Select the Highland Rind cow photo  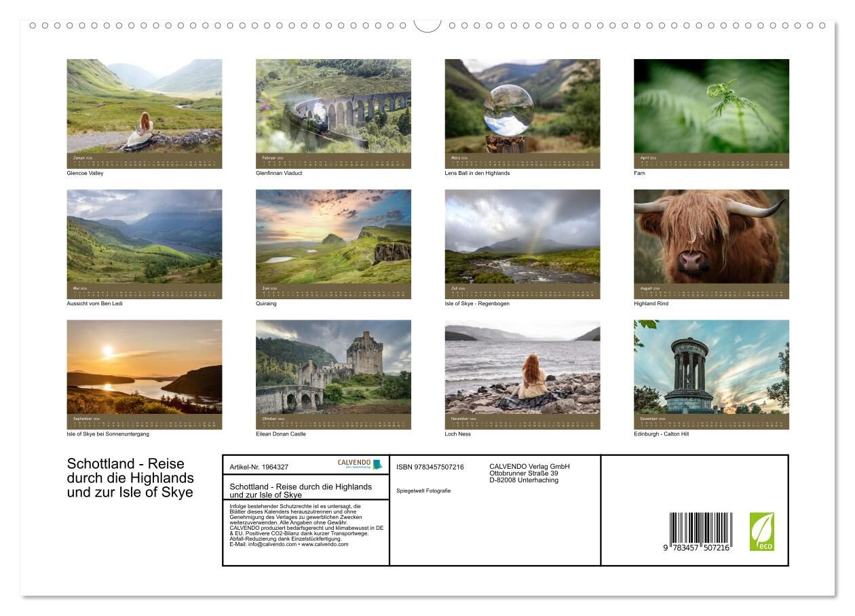coord(711,237)
